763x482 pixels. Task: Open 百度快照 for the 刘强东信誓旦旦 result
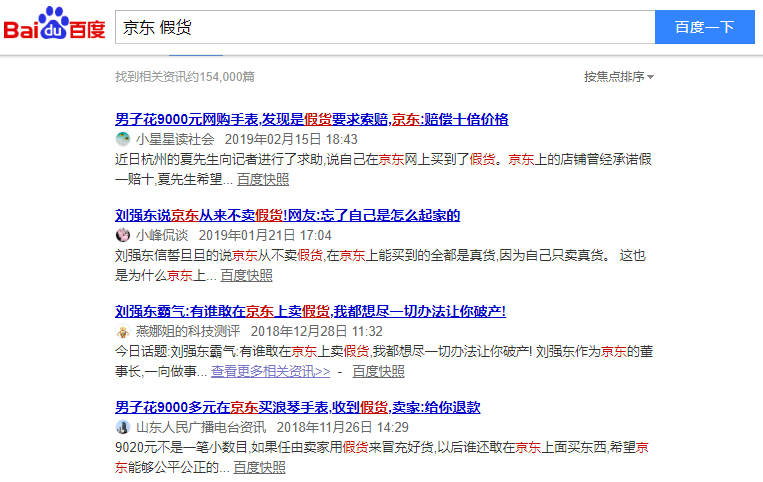point(246,275)
